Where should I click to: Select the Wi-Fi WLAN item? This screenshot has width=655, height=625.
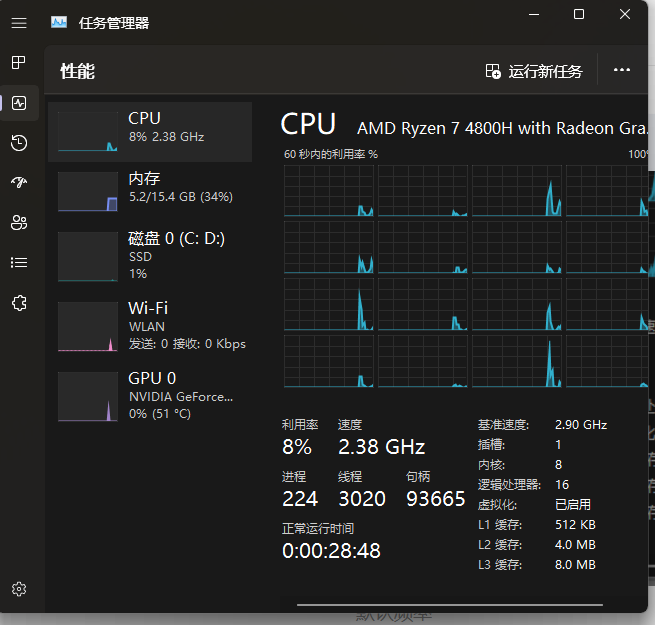150,326
